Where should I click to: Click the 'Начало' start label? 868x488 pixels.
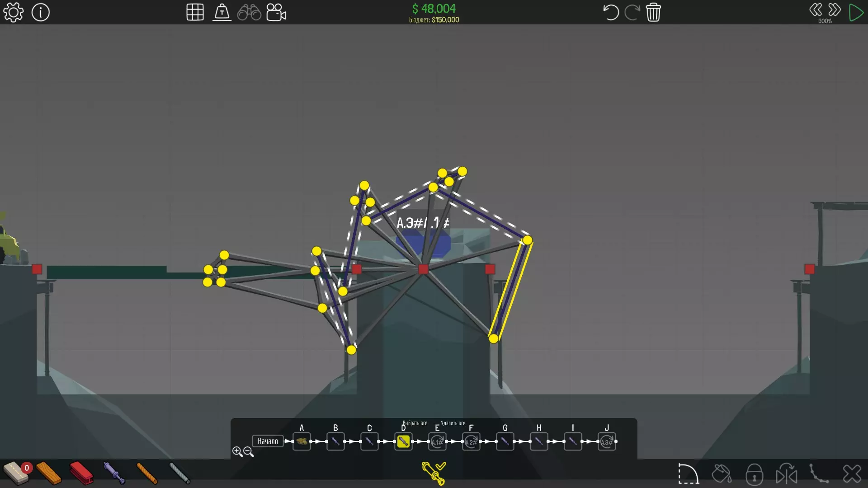coord(268,441)
